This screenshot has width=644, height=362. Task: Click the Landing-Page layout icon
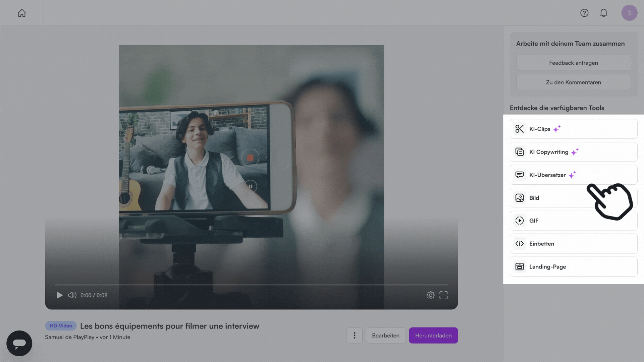(520, 267)
